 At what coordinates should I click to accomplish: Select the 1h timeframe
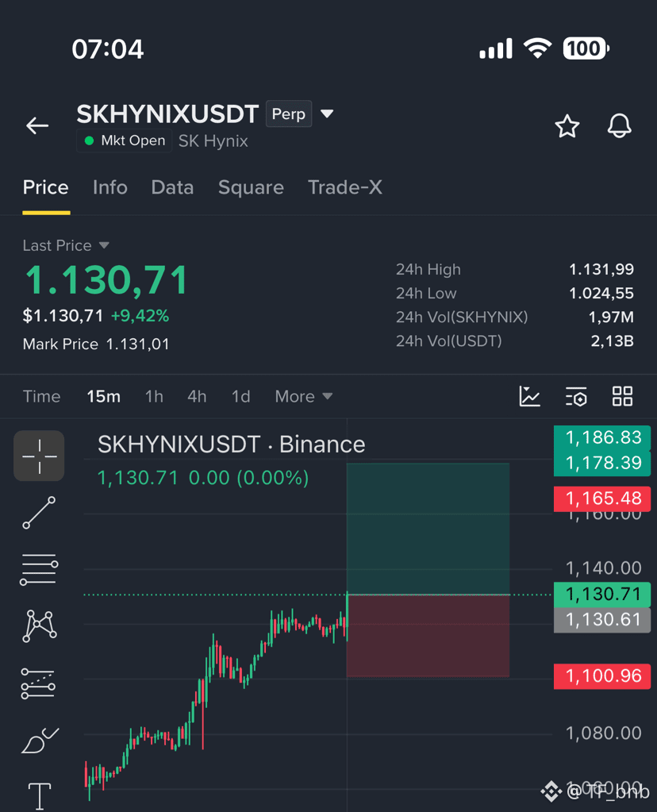(154, 396)
